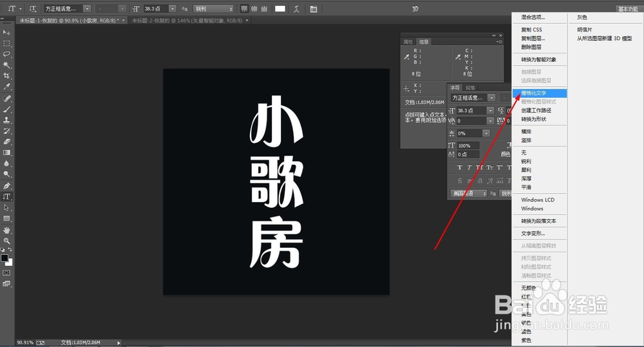
Task: Toggle standard ligatures in Character panel
Action: point(460,181)
